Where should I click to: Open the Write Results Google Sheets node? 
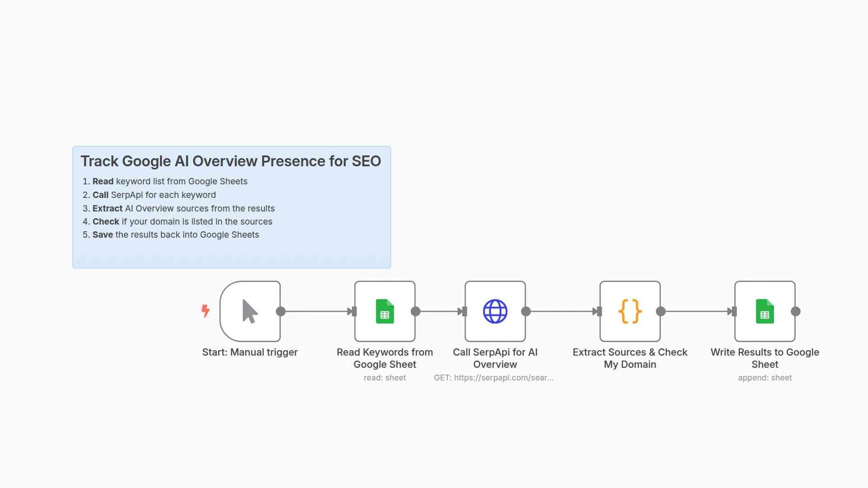[x=765, y=311]
